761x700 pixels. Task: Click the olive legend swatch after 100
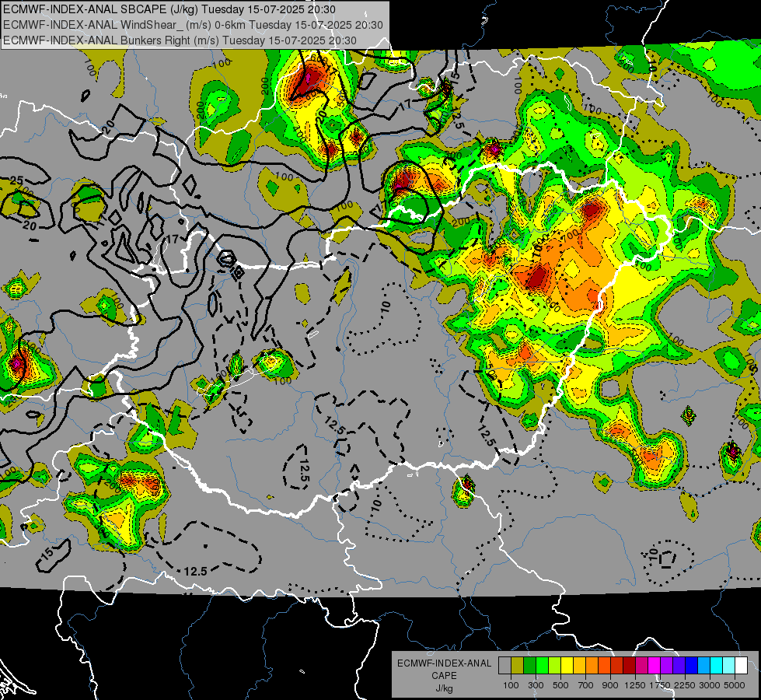[518, 666]
